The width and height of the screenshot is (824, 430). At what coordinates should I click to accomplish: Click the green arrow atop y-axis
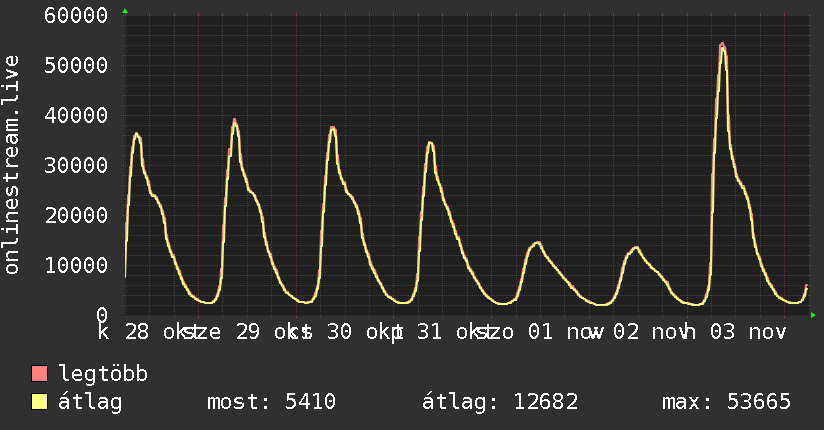[x=125, y=11]
